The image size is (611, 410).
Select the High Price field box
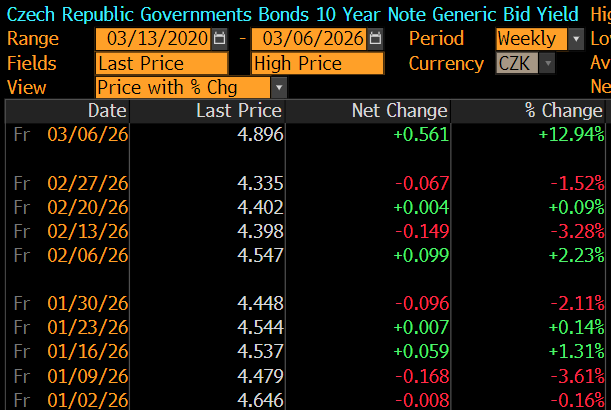[x=317, y=63]
